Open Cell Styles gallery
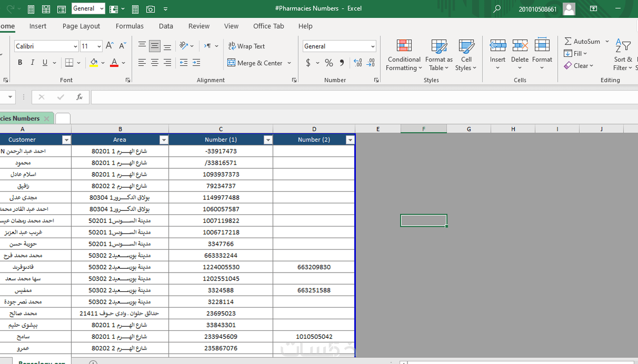Viewport: 638px width, 364px height. 466,55
